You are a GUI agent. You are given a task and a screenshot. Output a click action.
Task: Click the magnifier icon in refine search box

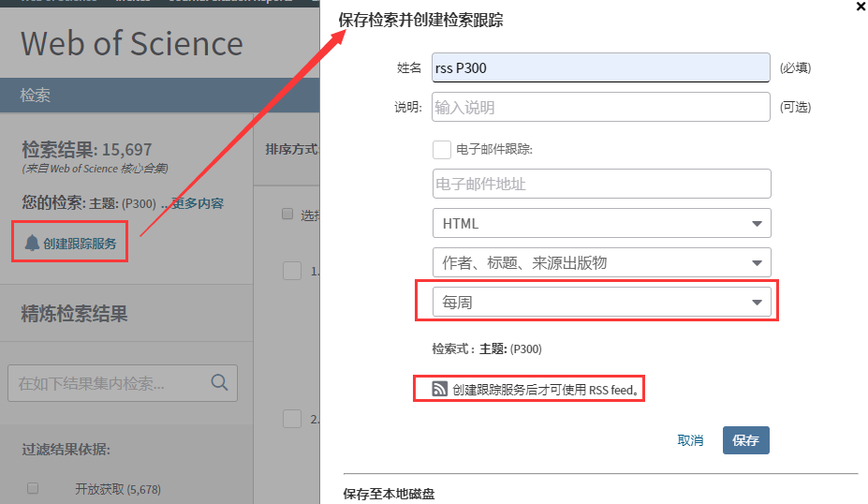pos(219,382)
